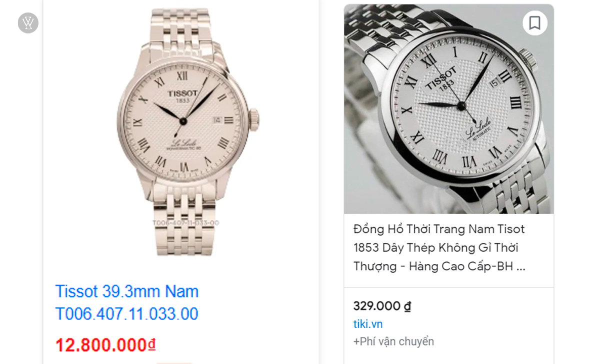Open the tiki.vn retailer link
The image size is (600, 364).
pyautogui.click(x=368, y=324)
